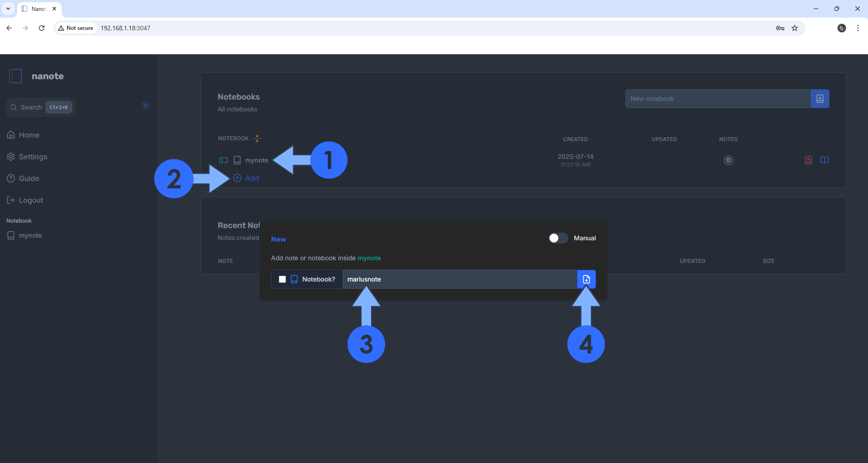Check the Notebook? checkbox
The width and height of the screenshot is (868, 463).
point(282,279)
